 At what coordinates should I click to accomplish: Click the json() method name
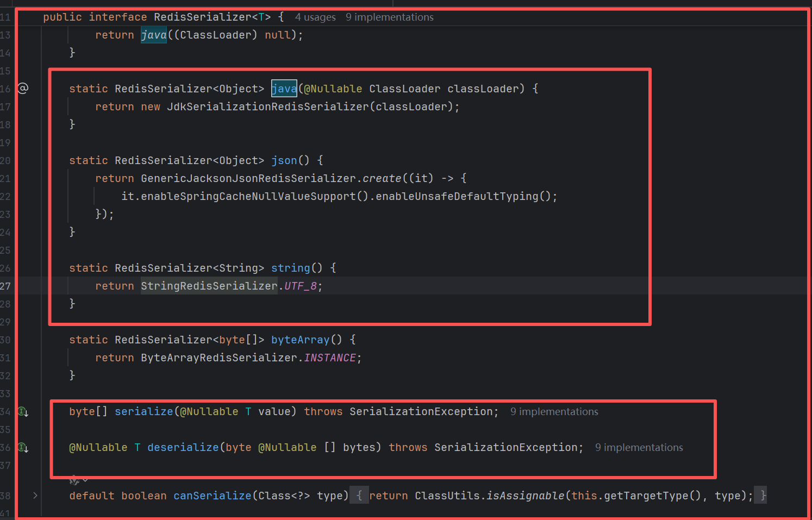[284, 161]
